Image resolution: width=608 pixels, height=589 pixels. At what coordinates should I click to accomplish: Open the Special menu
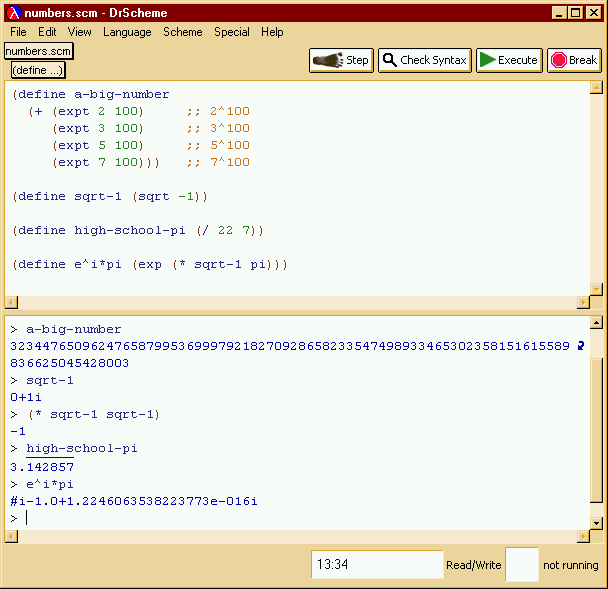click(232, 32)
